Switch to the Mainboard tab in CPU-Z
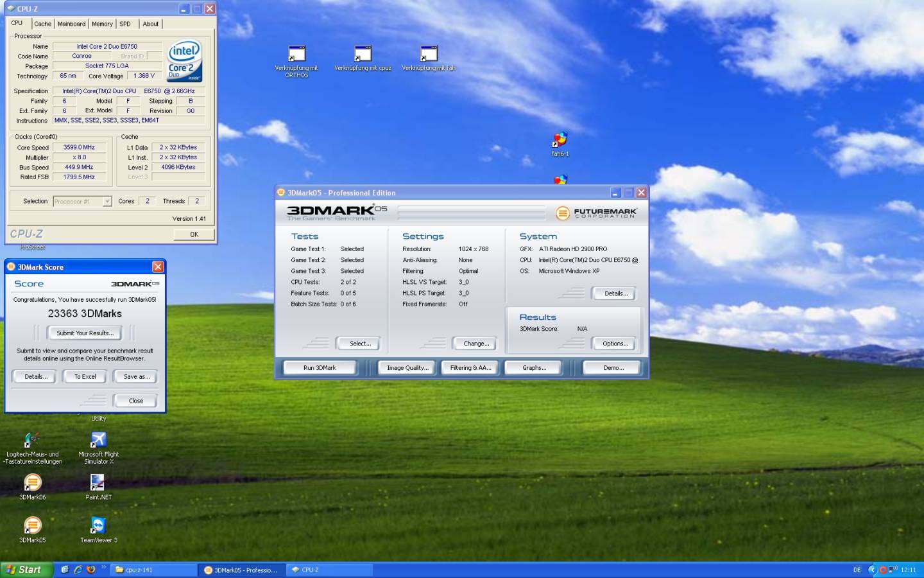 pos(72,24)
